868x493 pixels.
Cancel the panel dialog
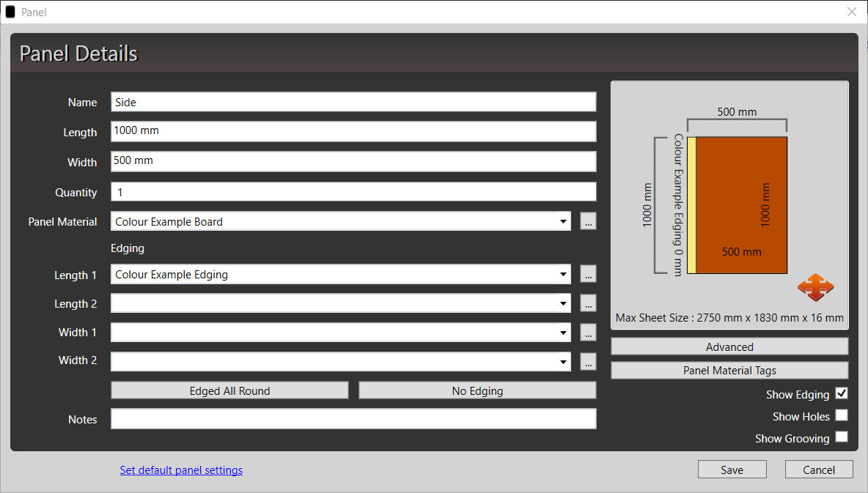click(x=819, y=470)
